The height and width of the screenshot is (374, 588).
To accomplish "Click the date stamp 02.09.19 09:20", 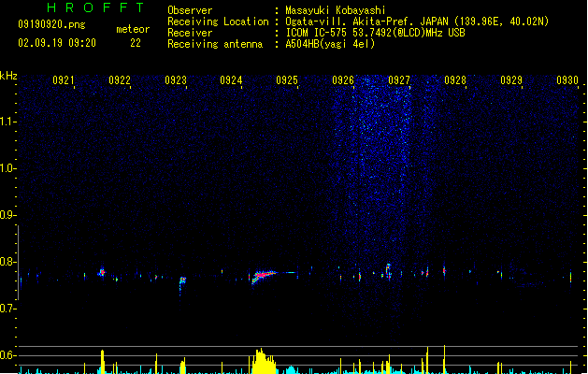I will [x=57, y=43].
